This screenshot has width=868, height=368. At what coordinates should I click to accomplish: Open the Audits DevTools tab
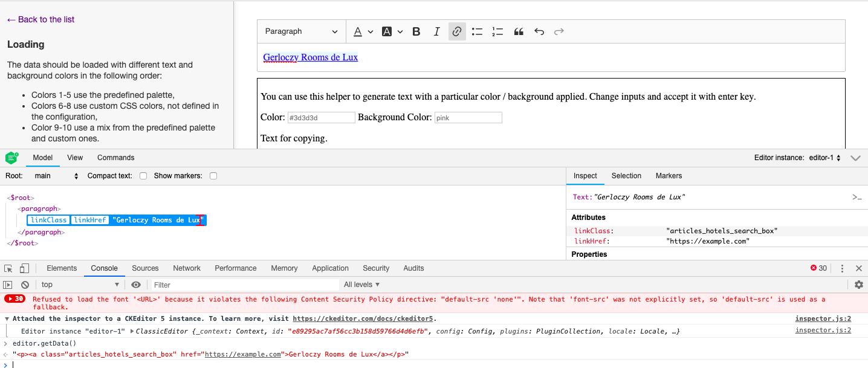(413, 268)
